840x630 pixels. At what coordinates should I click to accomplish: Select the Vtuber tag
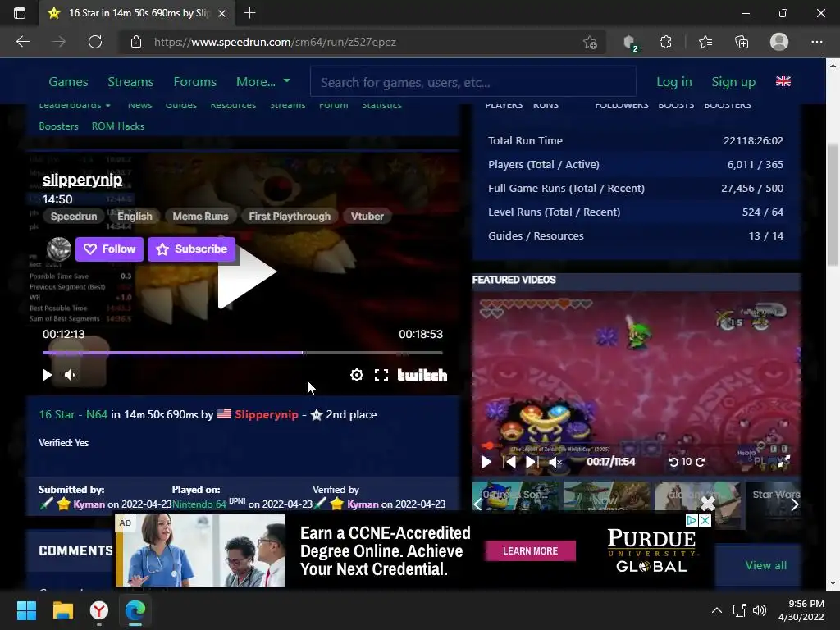coord(367,217)
